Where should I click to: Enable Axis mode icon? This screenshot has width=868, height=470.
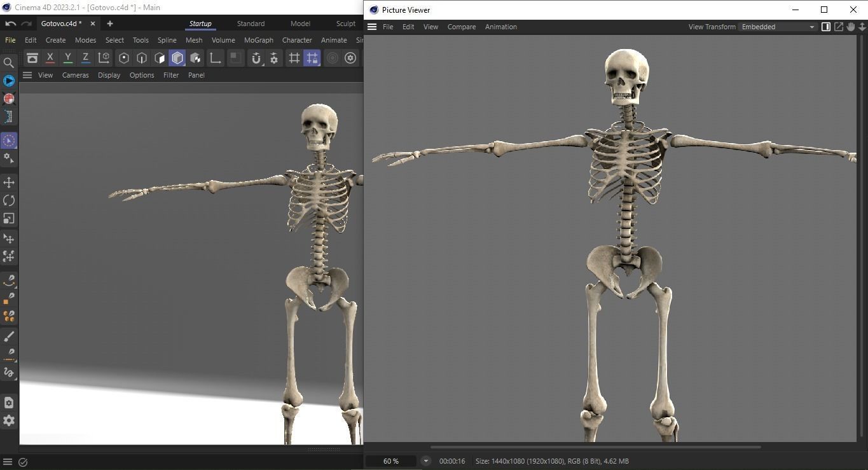point(215,58)
